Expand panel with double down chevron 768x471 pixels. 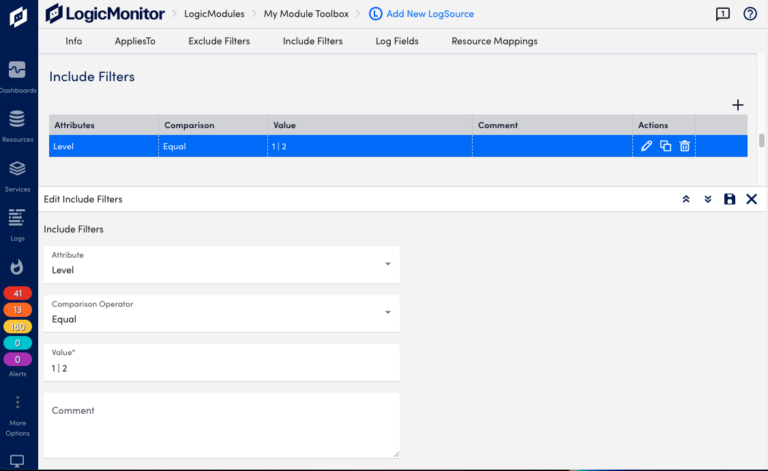click(x=708, y=199)
